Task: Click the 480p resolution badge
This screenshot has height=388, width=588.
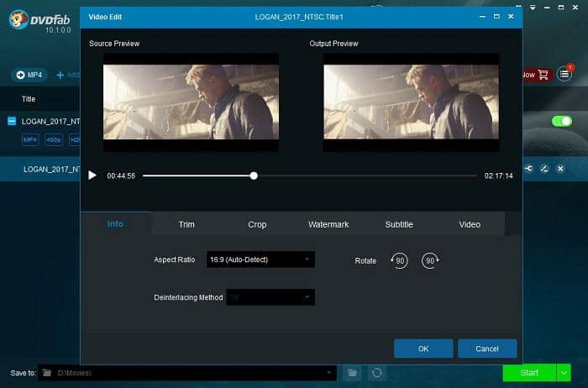Action: (54, 139)
